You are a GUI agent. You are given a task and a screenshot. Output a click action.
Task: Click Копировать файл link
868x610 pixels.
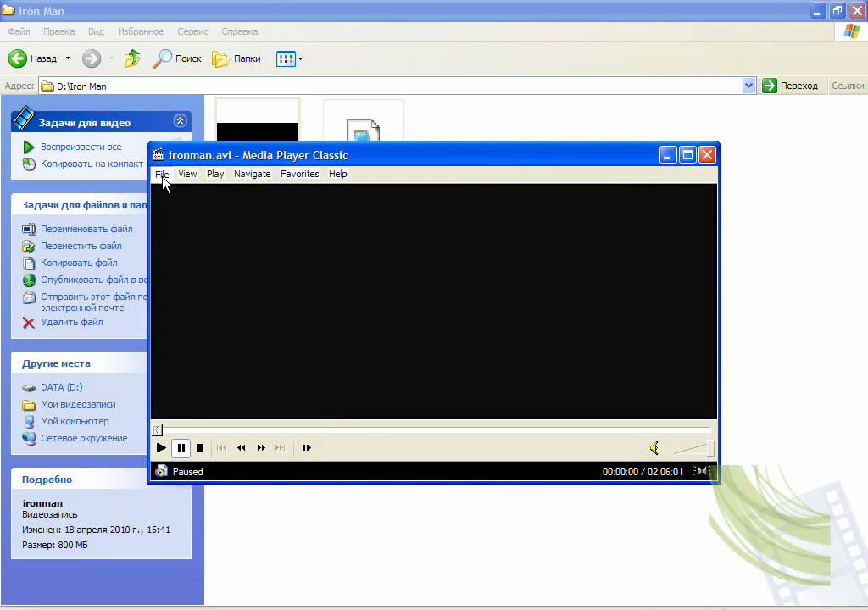point(79,263)
